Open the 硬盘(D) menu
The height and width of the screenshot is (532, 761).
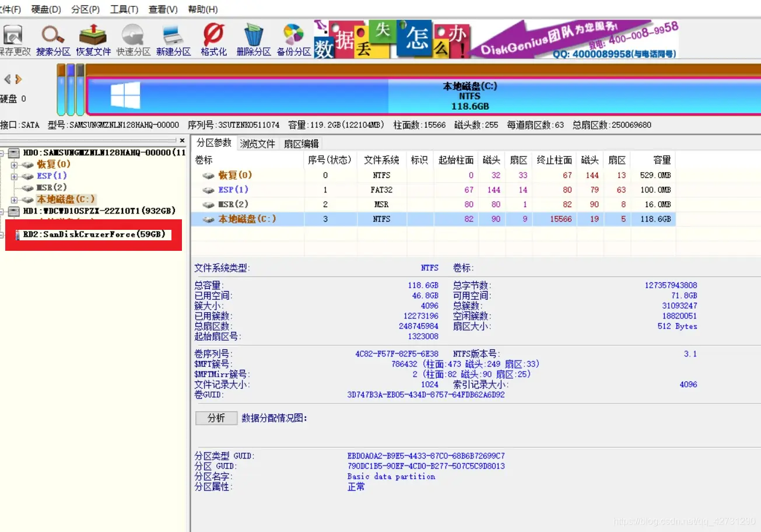pos(46,9)
